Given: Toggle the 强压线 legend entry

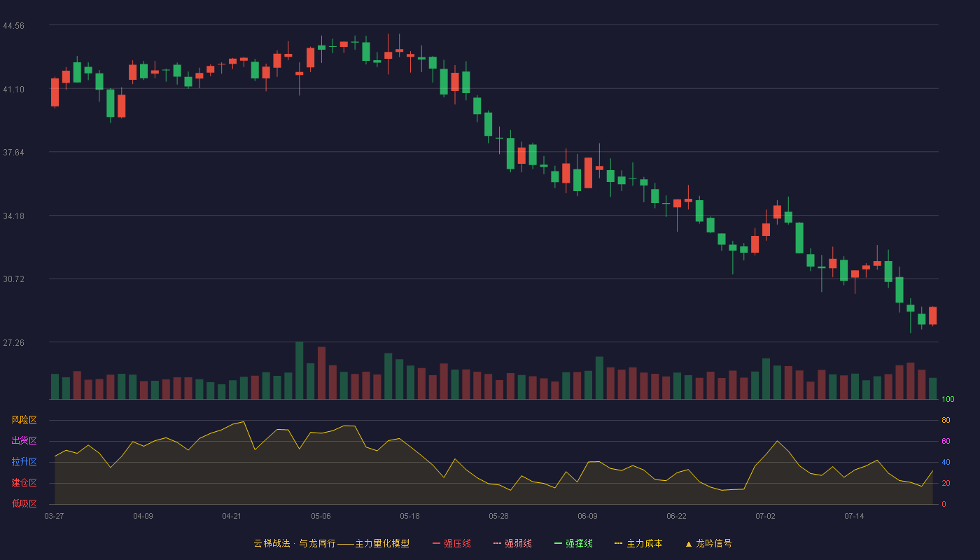Looking at the screenshot, I should click(451, 543).
